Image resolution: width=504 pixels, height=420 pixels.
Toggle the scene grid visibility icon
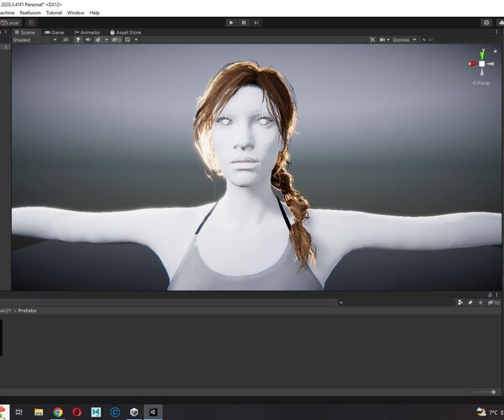pyautogui.click(x=128, y=39)
